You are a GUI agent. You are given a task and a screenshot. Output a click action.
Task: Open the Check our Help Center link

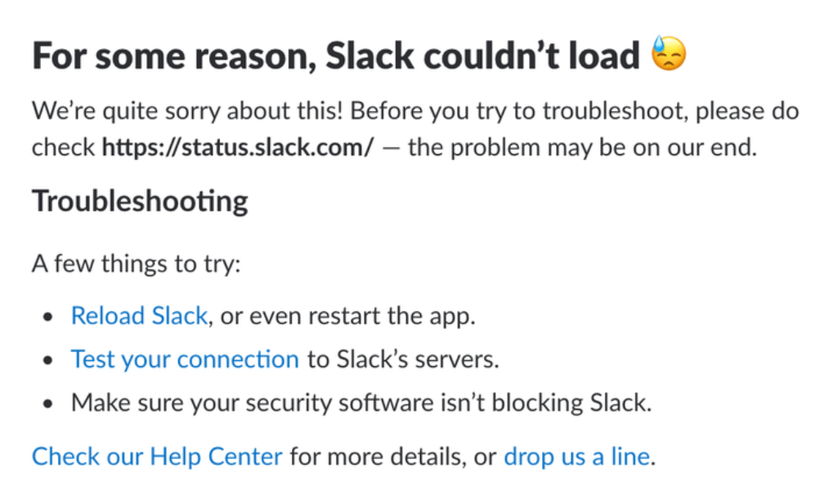coord(157,457)
